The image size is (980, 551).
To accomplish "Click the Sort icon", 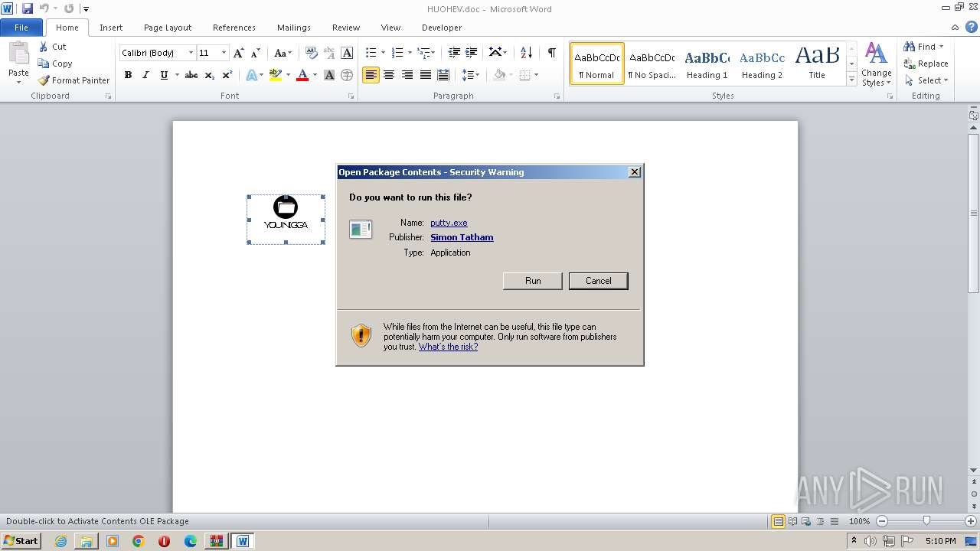I will [x=526, y=53].
